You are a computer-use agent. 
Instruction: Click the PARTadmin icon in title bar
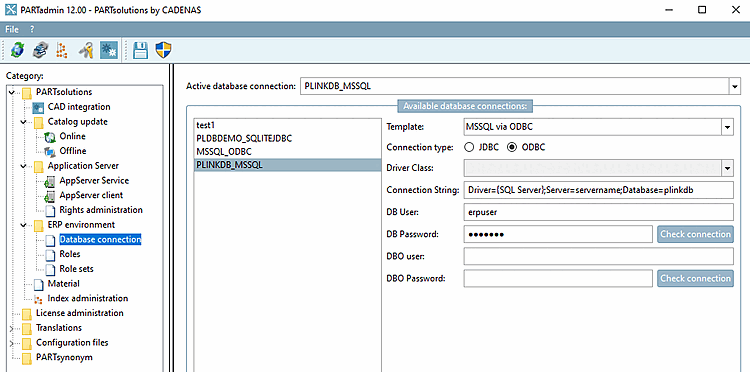11,10
